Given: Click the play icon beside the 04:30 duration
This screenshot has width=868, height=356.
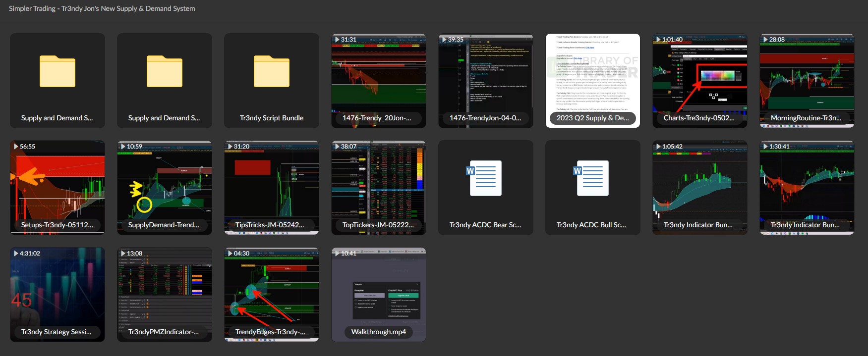Looking at the screenshot, I should (230, 254).
